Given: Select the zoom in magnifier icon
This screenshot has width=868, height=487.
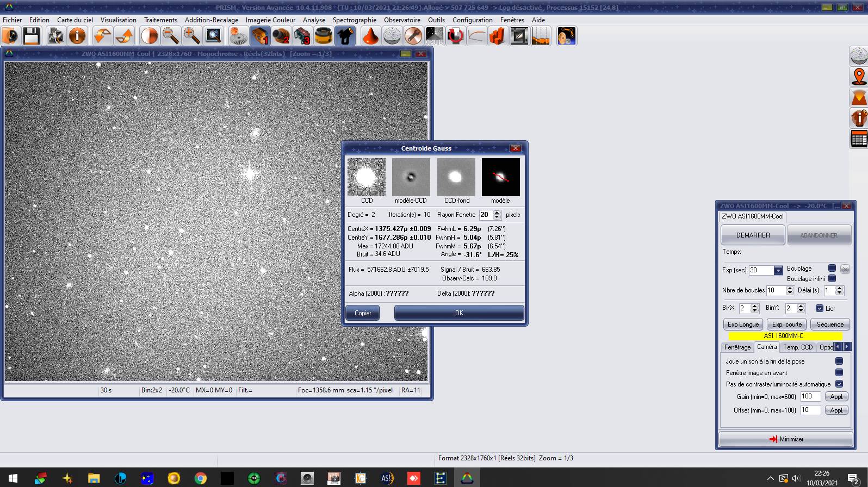Looking at the screenshot, I should [x=191, y=36].
